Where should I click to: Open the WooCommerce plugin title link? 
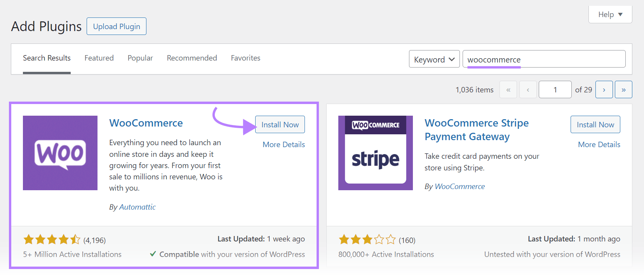click(146, 123)
